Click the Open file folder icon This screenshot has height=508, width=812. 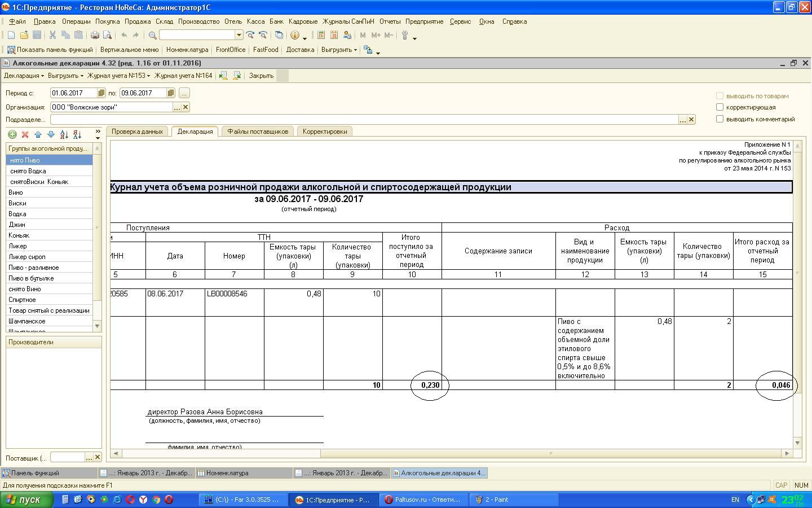(24, 35)
